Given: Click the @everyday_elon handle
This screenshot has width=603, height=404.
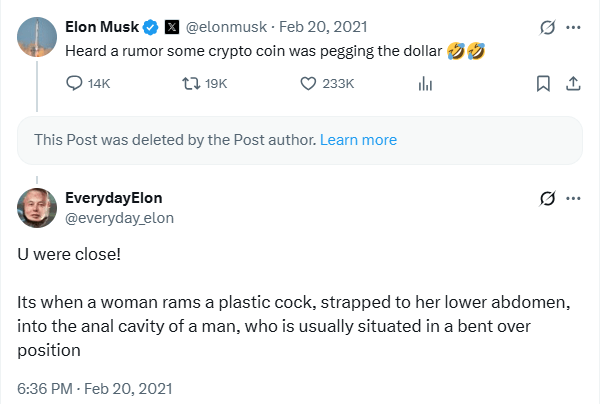Looking at the screenshot, I should click(113, 216).
